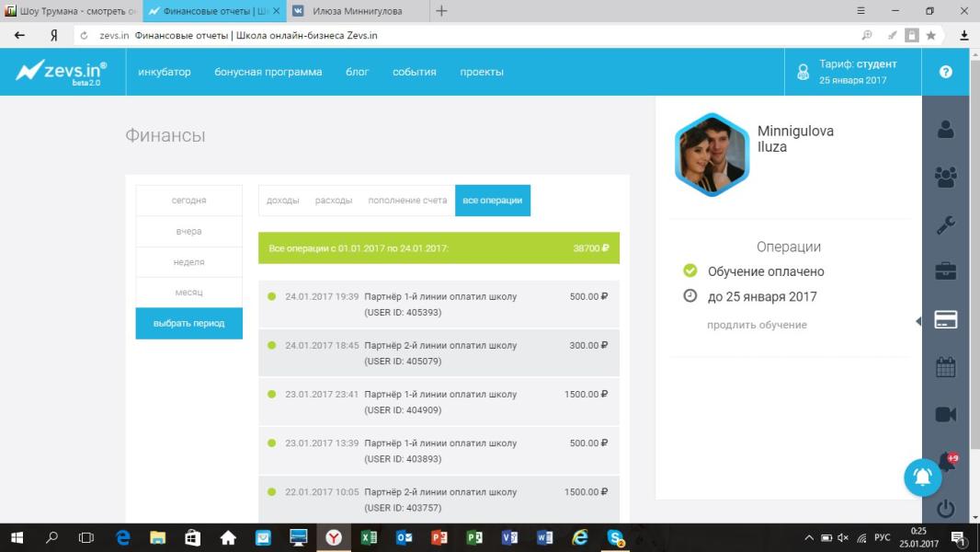Open the profile icon in right sidebar

tap(945, 129)
